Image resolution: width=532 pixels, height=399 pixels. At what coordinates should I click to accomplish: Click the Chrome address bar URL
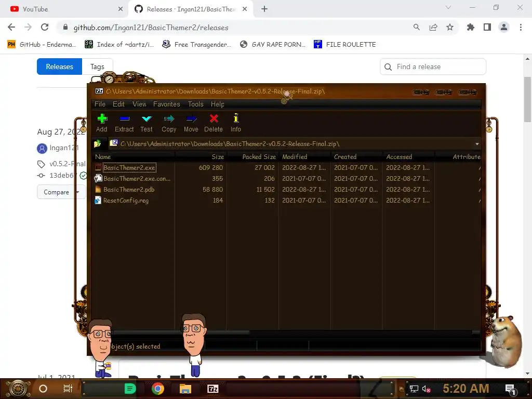click(151, 28)
